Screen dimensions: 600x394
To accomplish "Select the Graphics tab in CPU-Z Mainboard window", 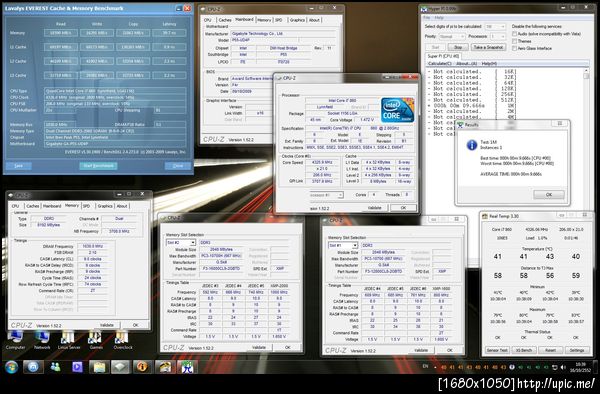I will click(x=297, y=20).
